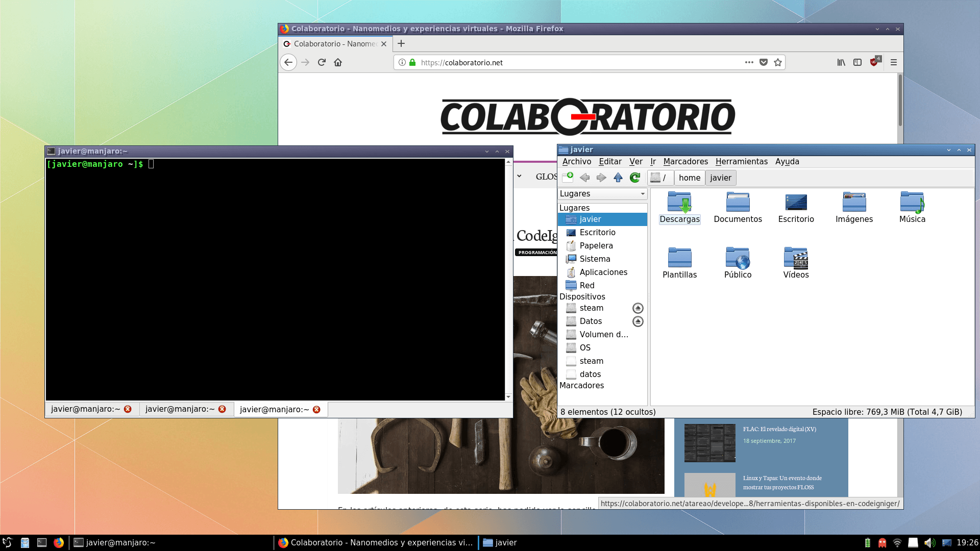The width and height of the screenshot is (980, 551).
Task: Eject the Datos device
Action: pyautogui.click(x=638, y=321)
